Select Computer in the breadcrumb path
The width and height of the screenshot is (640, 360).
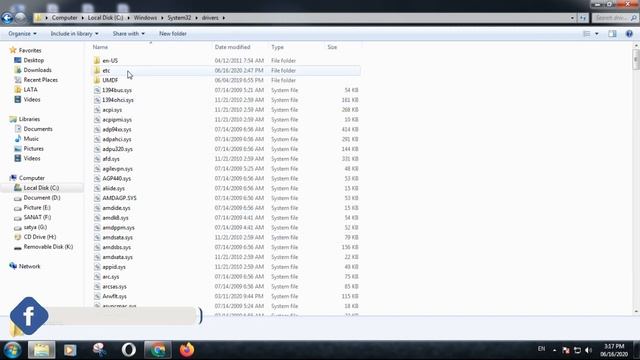coord(64,18)
